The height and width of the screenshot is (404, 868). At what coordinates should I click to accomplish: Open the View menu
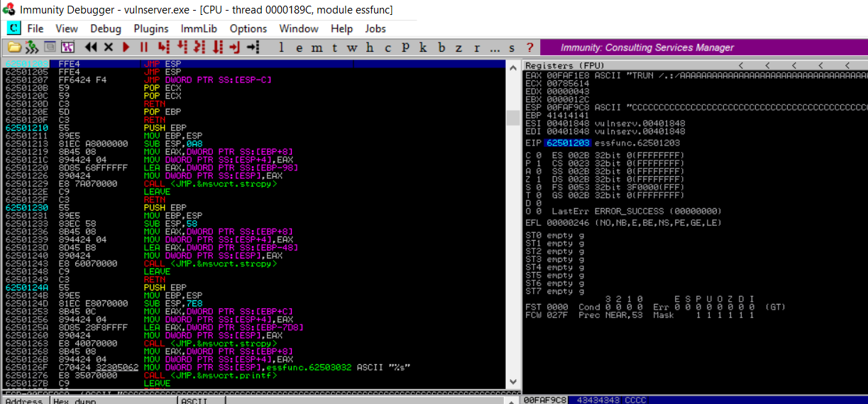67,28
